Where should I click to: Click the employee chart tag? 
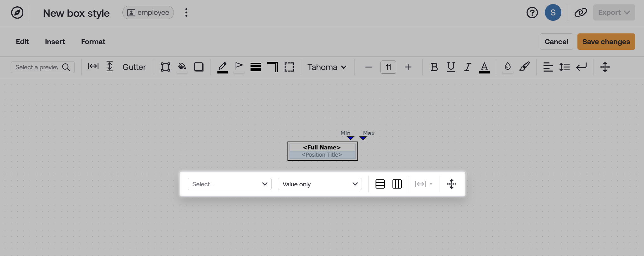pyautogui.click(x=148, y=13)
